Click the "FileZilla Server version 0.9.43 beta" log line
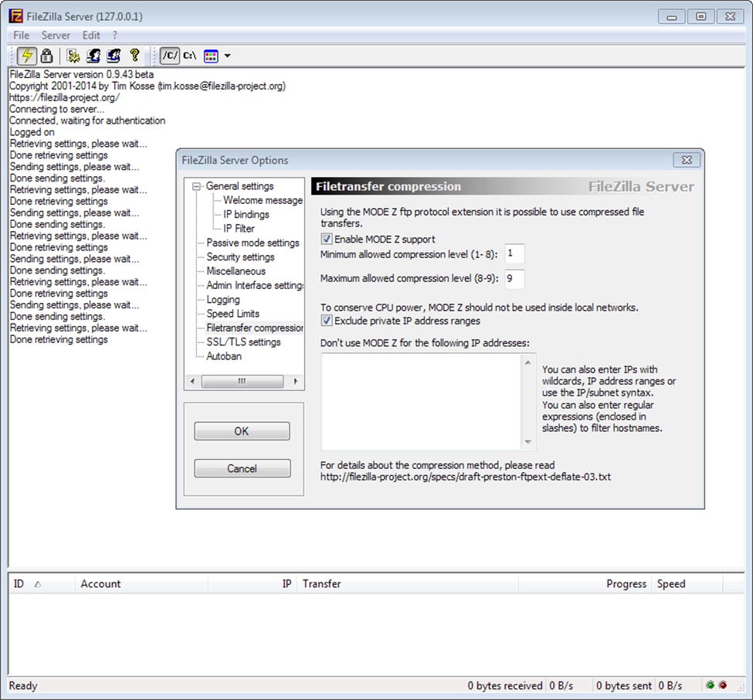Viewport: 753px width, 700px height. pos(82,74)
